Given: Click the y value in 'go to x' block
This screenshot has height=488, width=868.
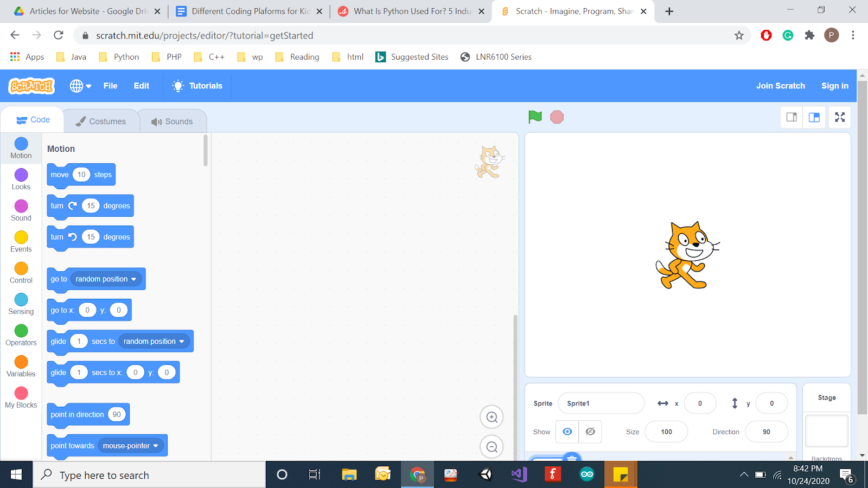Looking at the screenshot, I should pos(119,310).
